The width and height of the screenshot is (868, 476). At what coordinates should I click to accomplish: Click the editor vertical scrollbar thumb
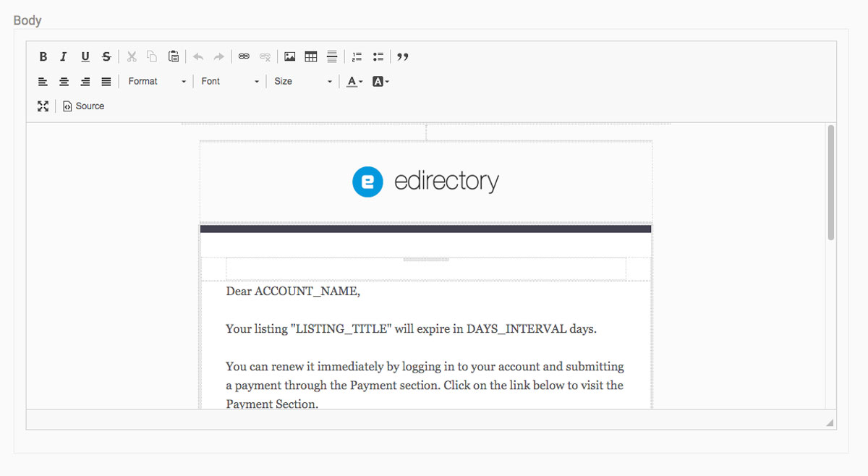click(x=831, y=182)
